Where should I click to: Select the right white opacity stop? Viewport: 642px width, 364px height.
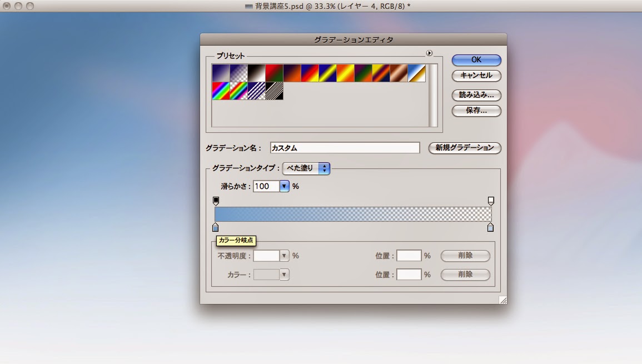(x=491, y=201)
